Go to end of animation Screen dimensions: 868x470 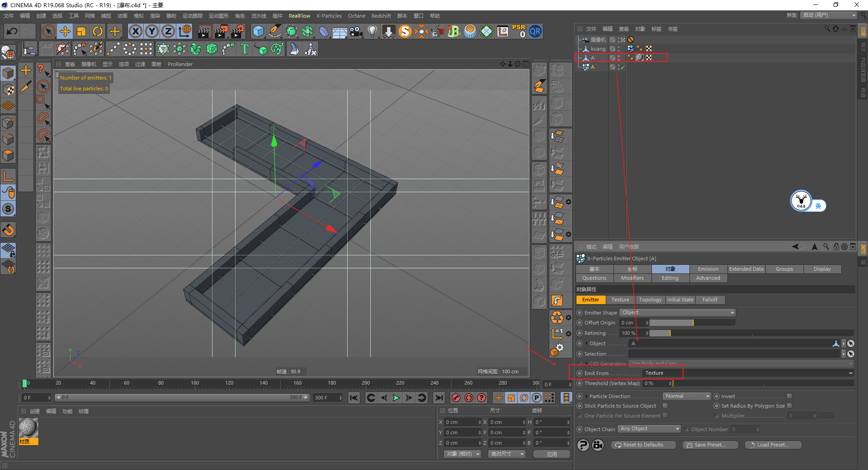(439, 398)
